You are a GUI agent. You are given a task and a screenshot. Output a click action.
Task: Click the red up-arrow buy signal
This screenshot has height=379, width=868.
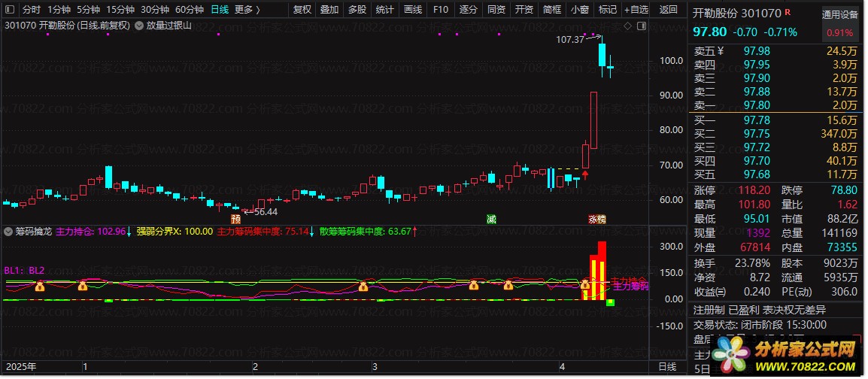pos(584,176)
